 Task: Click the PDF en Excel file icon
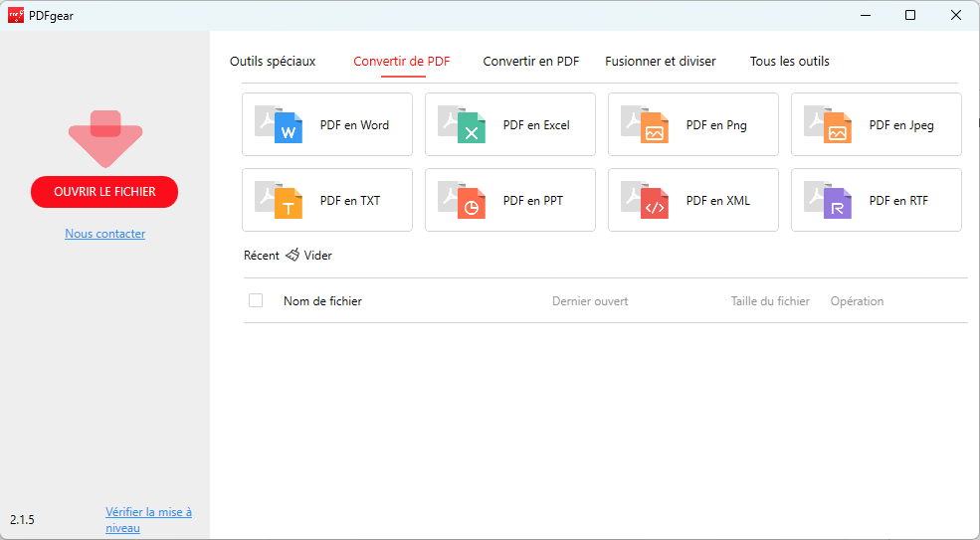click(x=462, y=124)
